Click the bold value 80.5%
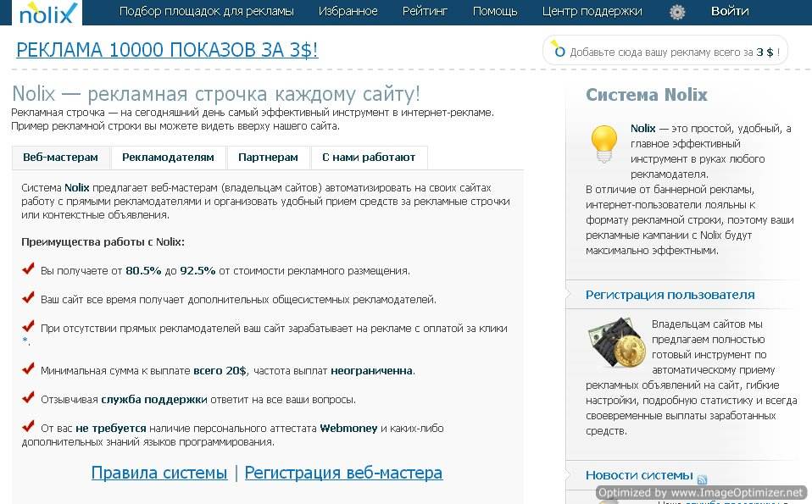The width and height of the screenshot is (812, 504). pos(143,270)
